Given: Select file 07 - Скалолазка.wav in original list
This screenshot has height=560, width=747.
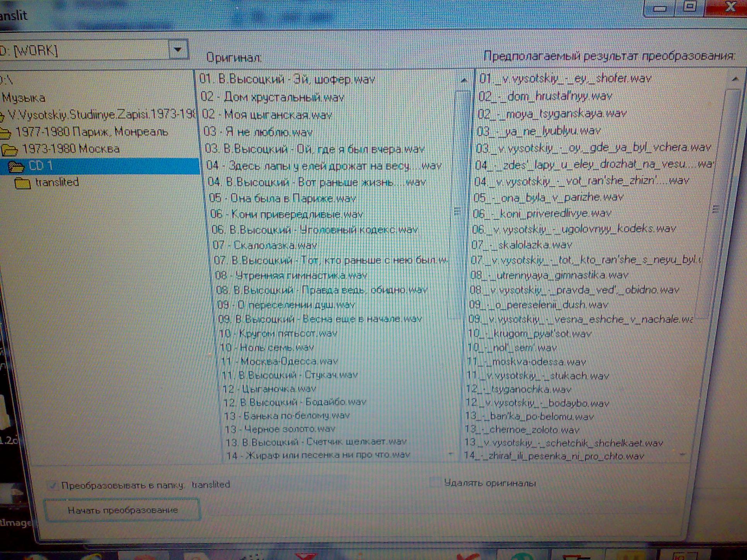Looking at the screenshot, I should [x=265, y=245].
